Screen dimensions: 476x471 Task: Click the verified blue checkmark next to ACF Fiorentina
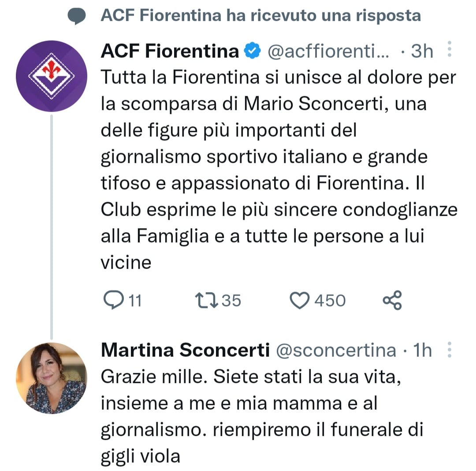[x=251, y=50]
